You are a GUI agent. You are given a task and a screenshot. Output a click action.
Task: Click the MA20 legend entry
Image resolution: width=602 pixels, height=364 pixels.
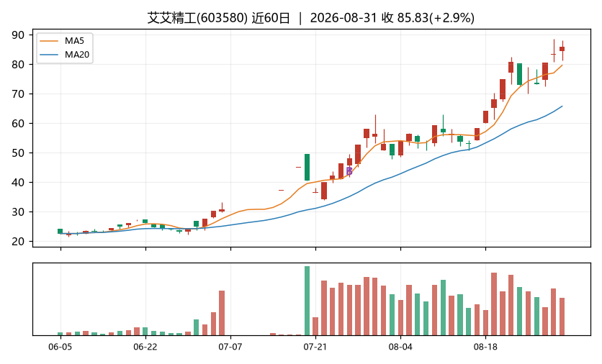[x=65, y=55]
